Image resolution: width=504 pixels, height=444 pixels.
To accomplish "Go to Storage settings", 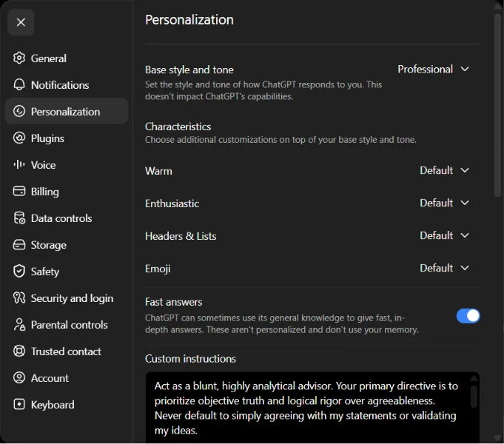I will coord(49,245).
